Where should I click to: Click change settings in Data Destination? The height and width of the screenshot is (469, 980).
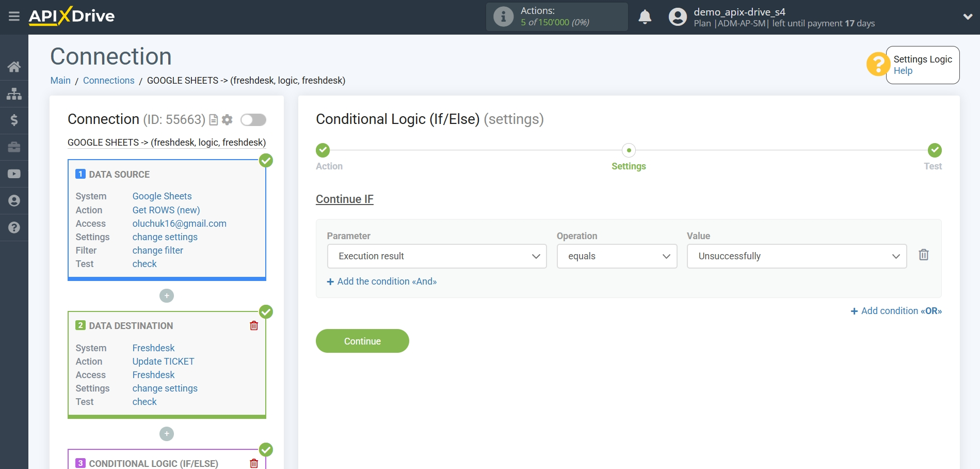click(165, 388)
